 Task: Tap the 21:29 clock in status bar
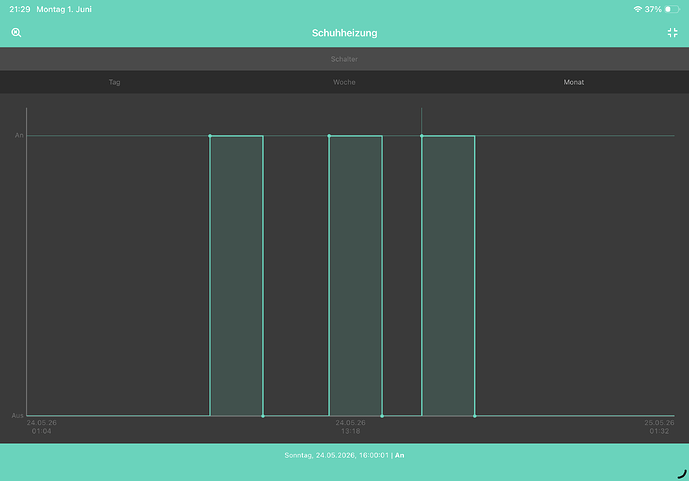tap(20, 9)
